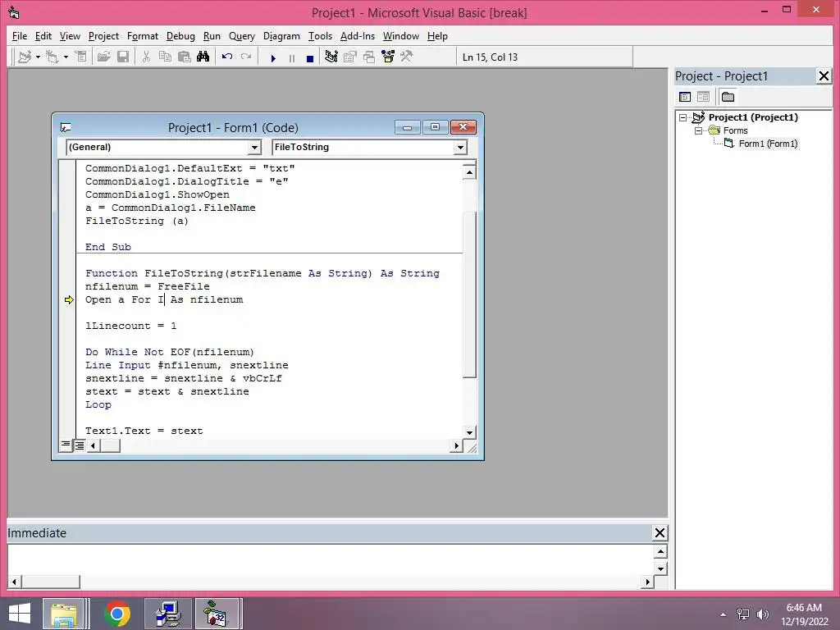Click the volume speaker tray icon

[x=762, y=614]
